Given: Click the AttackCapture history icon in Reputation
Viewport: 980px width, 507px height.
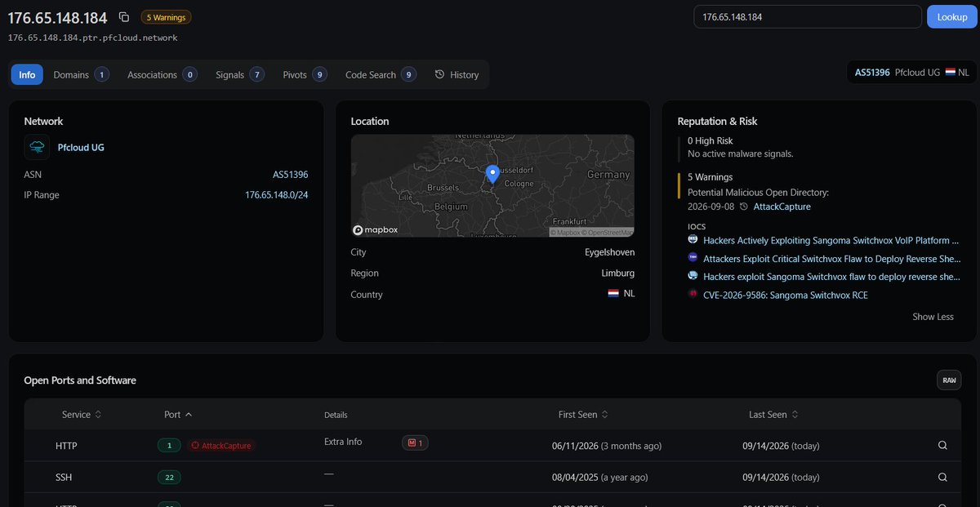Looking at the screenshot, I should point(743,207).
